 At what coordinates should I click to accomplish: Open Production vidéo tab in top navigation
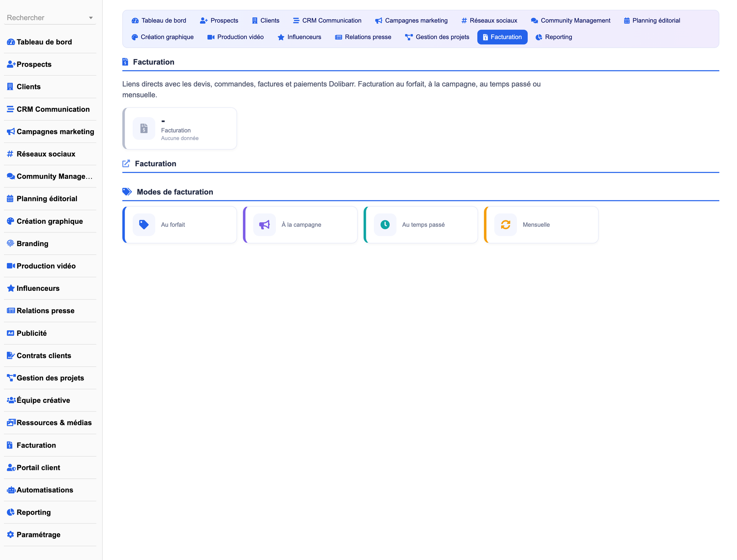(x=236, y=37)
